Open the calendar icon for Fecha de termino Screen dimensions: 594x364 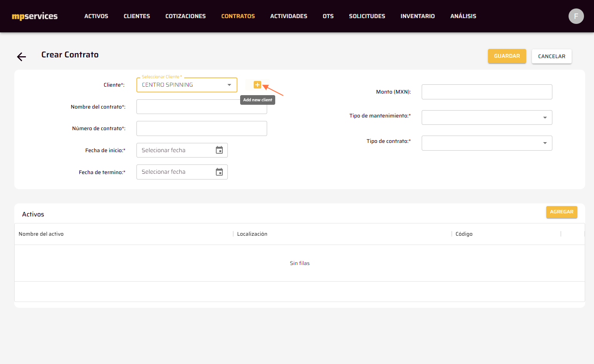219,172
